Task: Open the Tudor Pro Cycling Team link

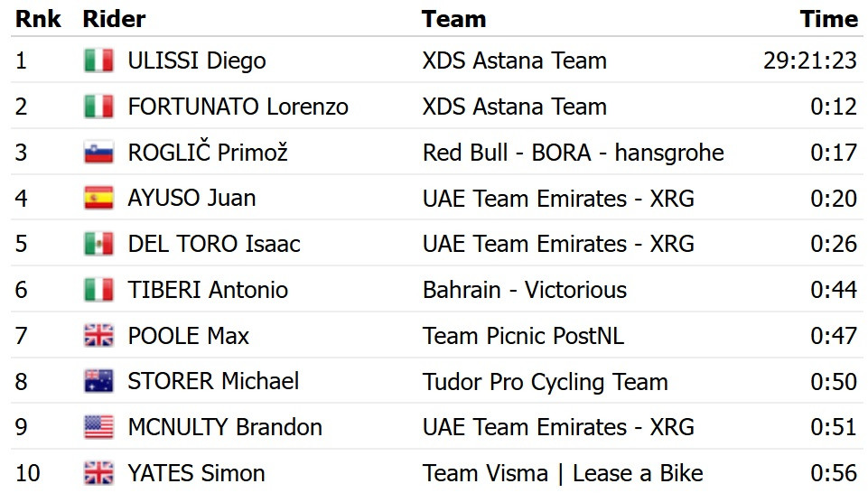Action: tap(546, 382)
